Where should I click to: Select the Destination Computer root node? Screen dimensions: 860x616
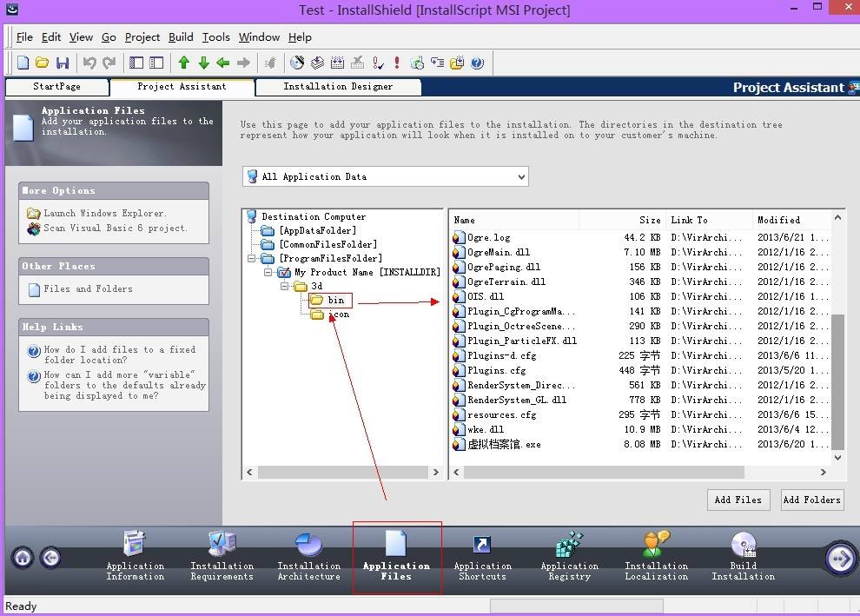click(x=314, y=216)
